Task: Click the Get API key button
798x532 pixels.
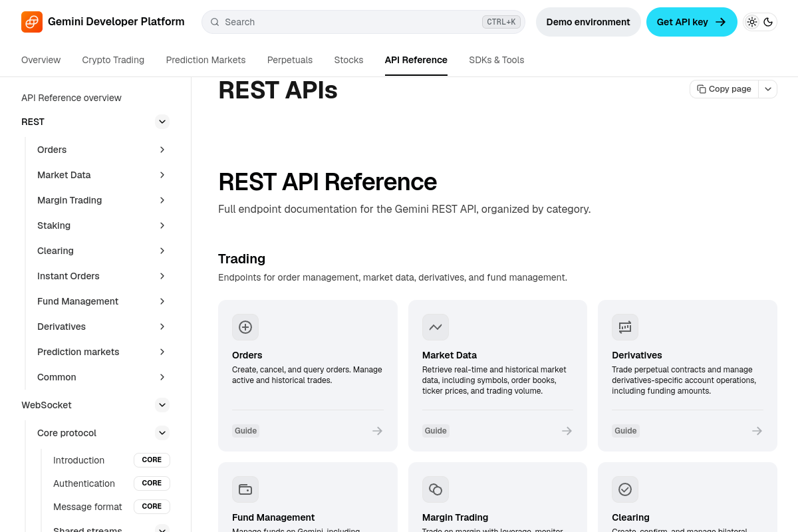Action: 692,22
